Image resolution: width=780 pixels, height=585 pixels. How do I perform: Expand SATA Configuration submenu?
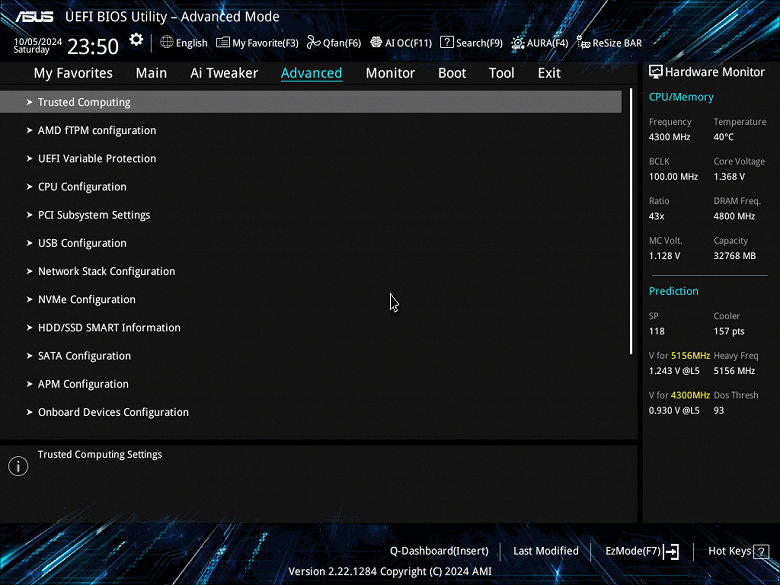tap(310, 356)
